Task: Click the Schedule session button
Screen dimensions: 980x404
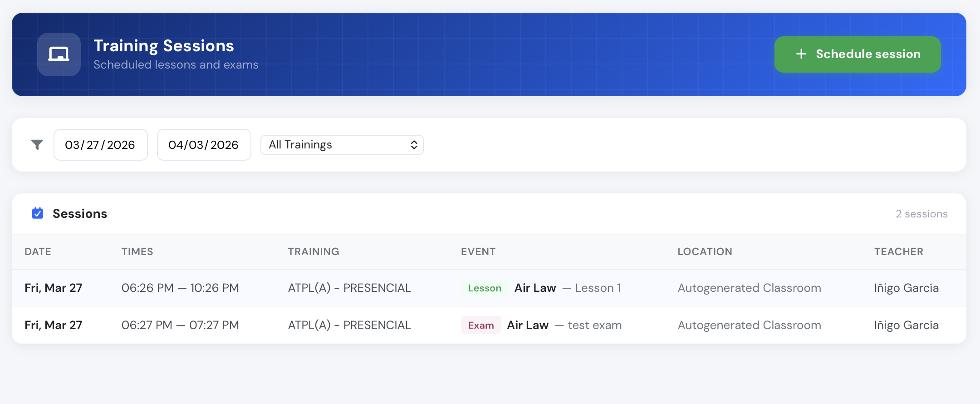Action: (857, 54)
